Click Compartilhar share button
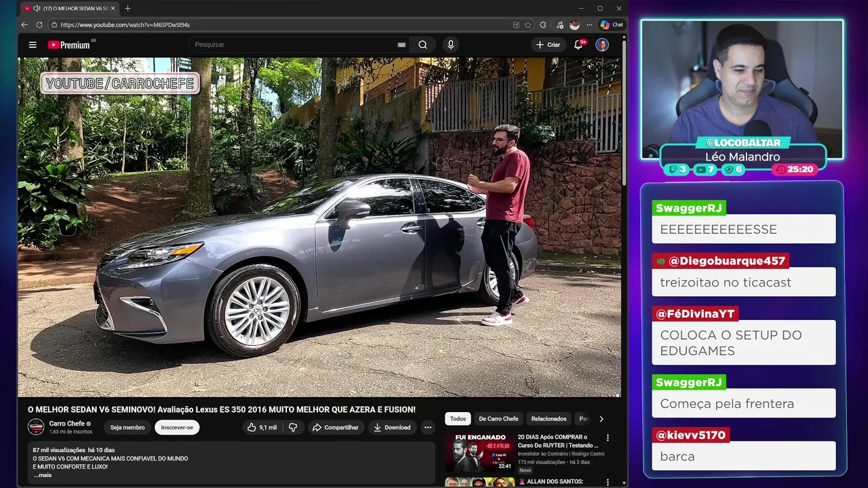This screenshot has width=868, height=488. pos(335,427)
